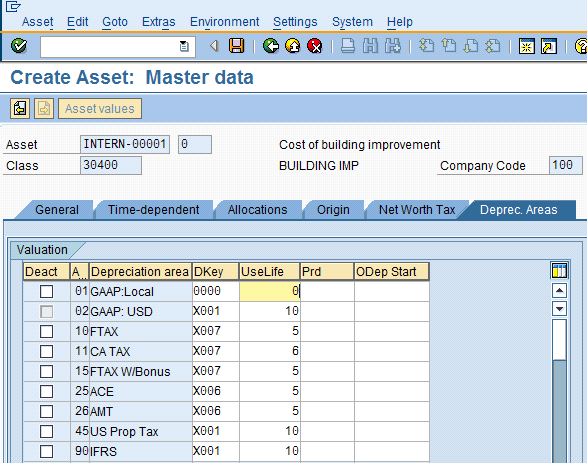Switch to the Time-dependent tab
Image resolution: width=587 pixels, height=463 pixels.
(x=153, y=210)
